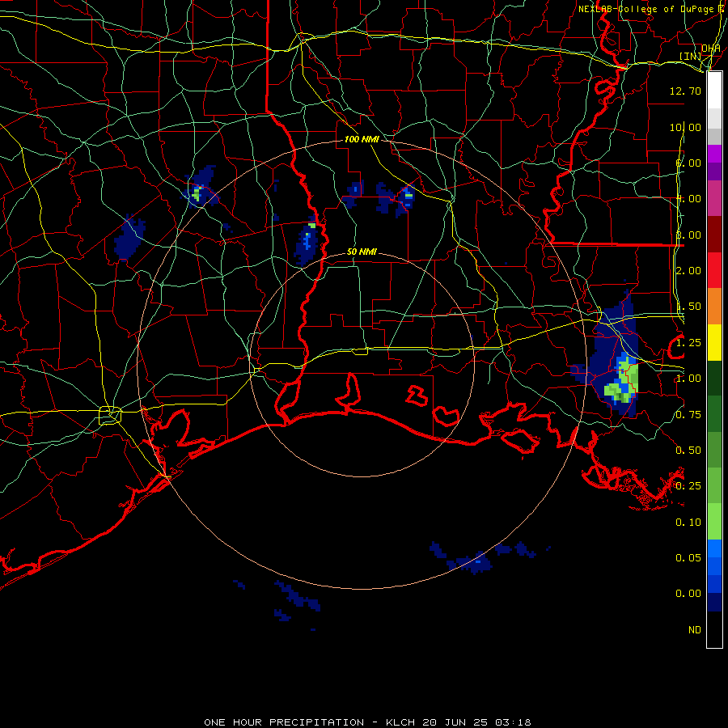Click the '03:18' timestamp in the title
The width and height of the screenshot is (728, 728).
click(513, 722)
